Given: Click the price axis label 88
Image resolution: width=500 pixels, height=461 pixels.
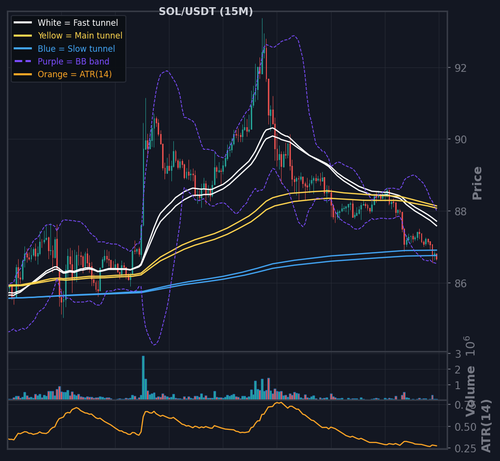Looking at the screenshot, I should (461, 211).
